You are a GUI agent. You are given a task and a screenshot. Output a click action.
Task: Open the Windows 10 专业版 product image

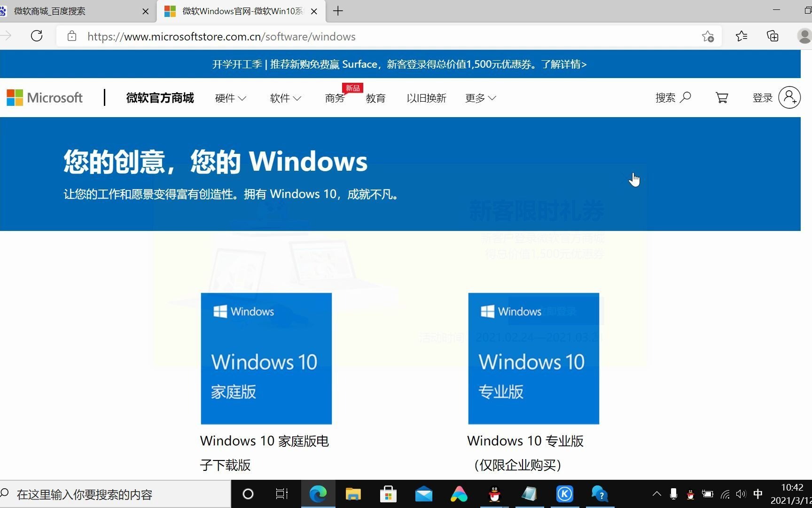(533, 358)
